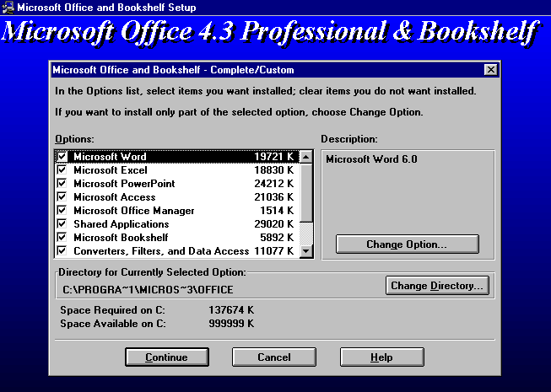Select the Microsoft Bookshelf list row
Image resolution: width=551 pixels, height=392 pixels.
177,238
